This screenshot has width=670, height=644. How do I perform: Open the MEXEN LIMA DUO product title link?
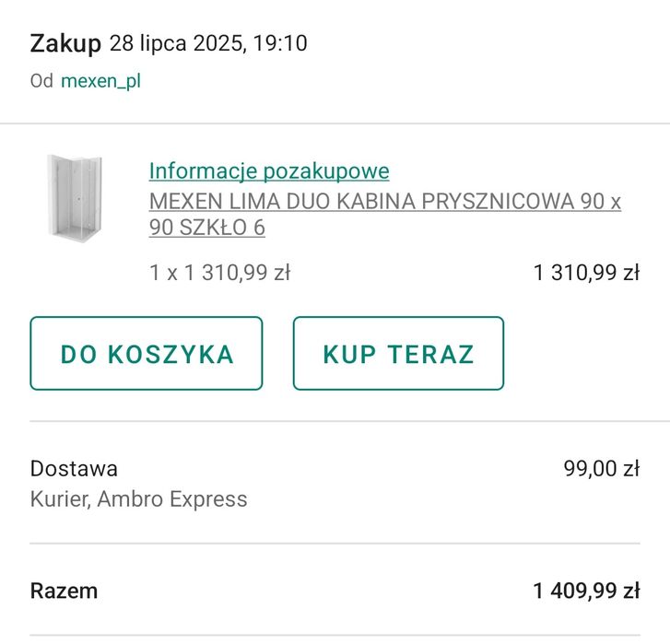(x=384, y=214)
